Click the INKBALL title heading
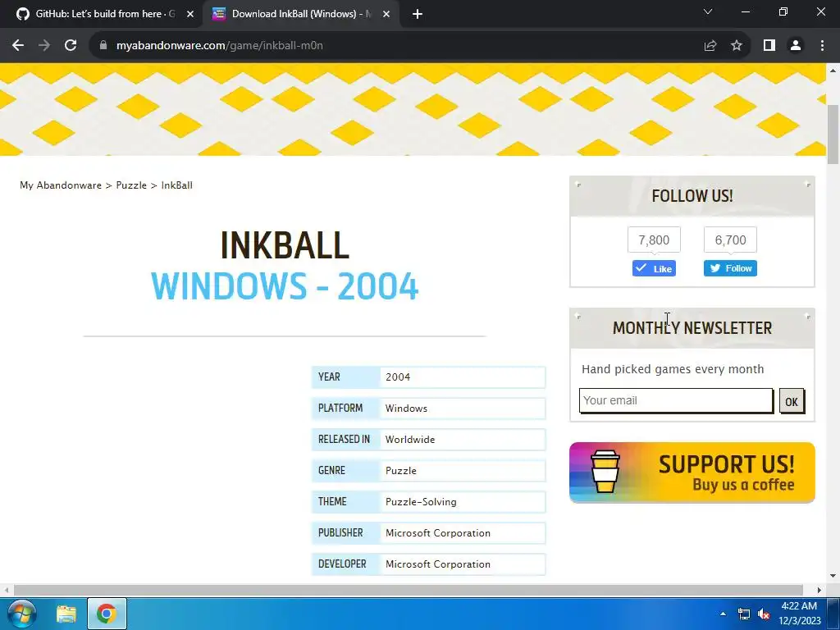The image size is (840, 630). (285, 245)
